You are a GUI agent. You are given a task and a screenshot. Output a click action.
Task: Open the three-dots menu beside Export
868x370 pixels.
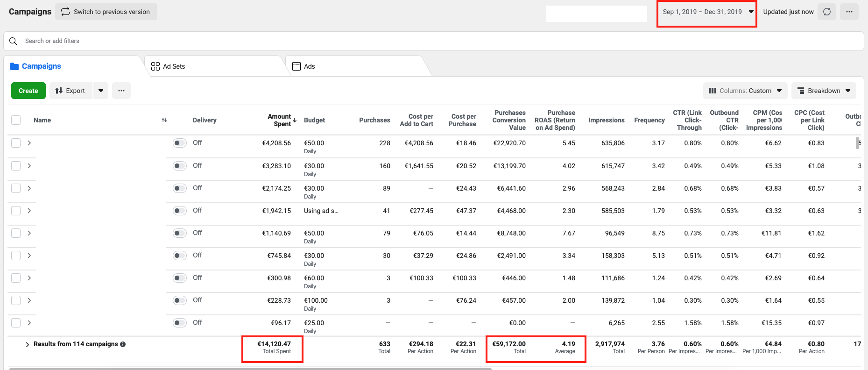[121, 91]
